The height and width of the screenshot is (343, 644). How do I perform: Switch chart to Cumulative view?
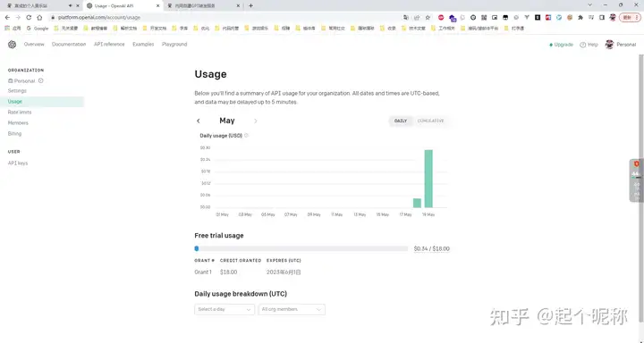[x=430, y=121]
